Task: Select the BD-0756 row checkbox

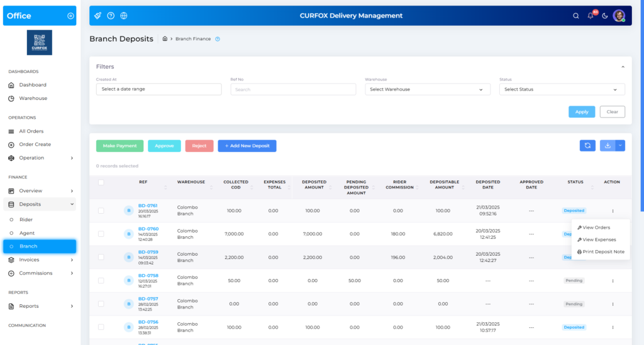Action: (101, 327)
